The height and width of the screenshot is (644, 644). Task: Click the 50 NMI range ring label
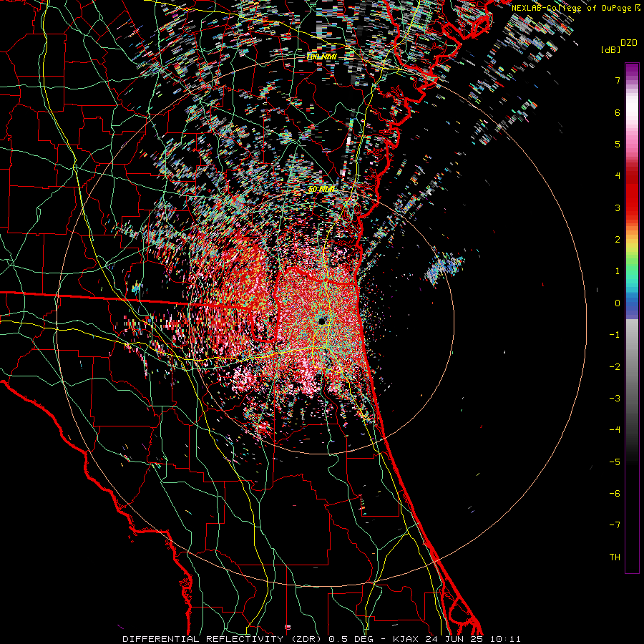coord(321,190)
